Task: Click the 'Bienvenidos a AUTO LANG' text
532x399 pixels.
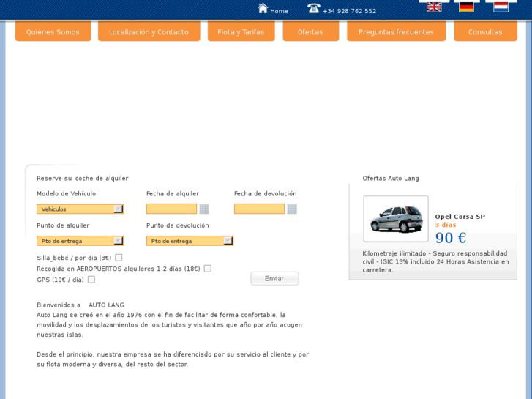Action: click(x=80, y=305)
